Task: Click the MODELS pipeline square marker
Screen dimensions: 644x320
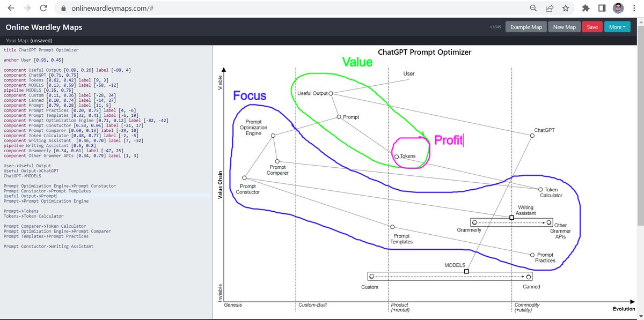Action: pyautogui.click(x=466, y=272)
